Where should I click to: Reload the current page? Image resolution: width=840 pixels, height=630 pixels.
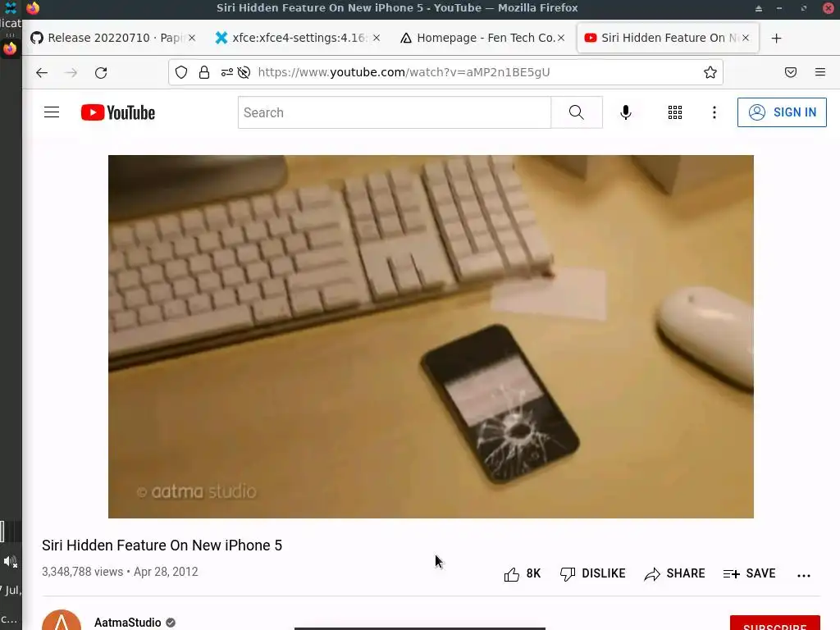[101, 72]
